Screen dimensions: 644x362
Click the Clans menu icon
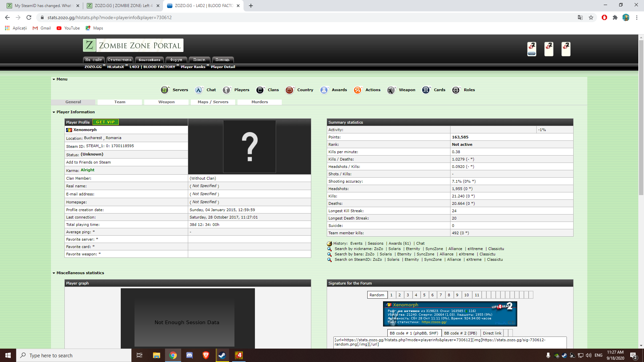(x=260, y=90)
